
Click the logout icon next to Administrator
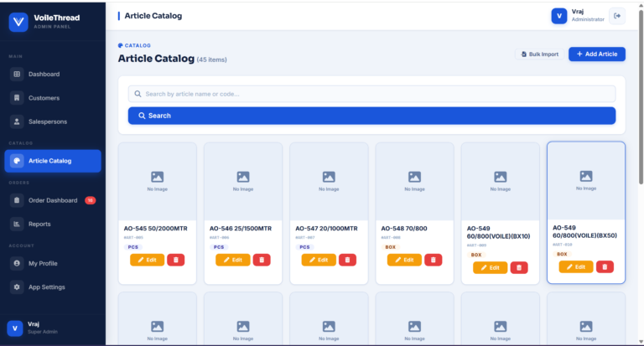[x=618, y=16]
